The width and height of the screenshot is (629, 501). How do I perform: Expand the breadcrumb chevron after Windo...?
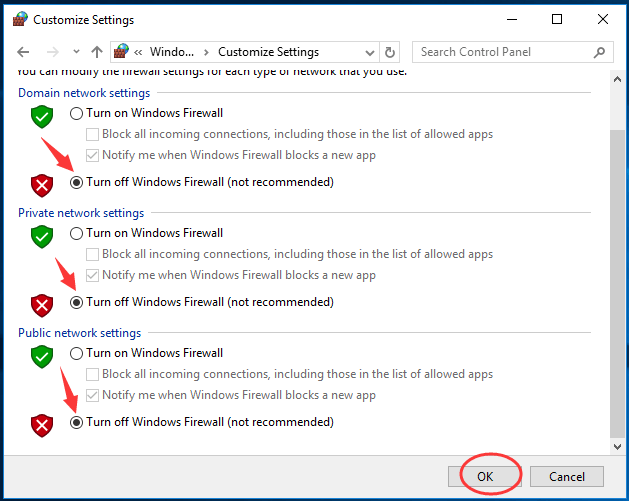coord(206,52)
